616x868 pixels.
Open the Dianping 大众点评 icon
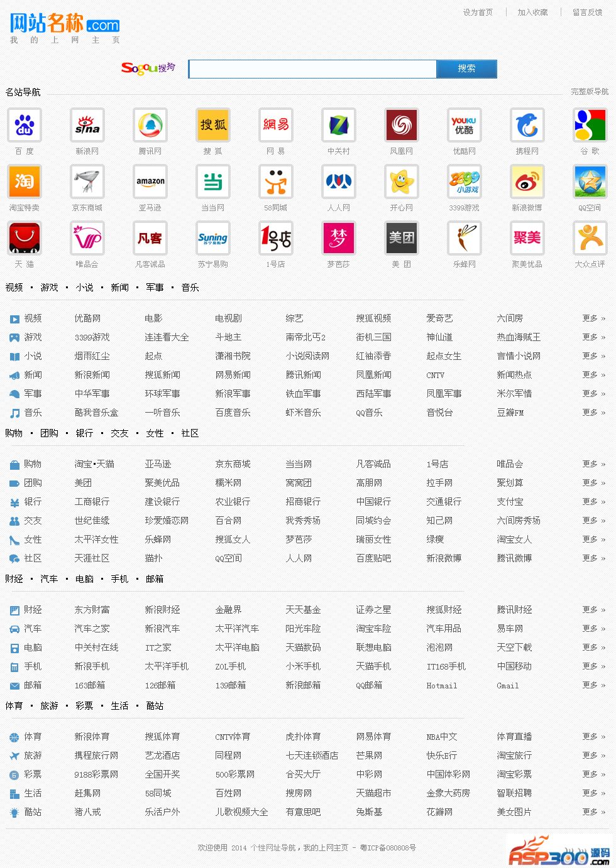point(590,238)
